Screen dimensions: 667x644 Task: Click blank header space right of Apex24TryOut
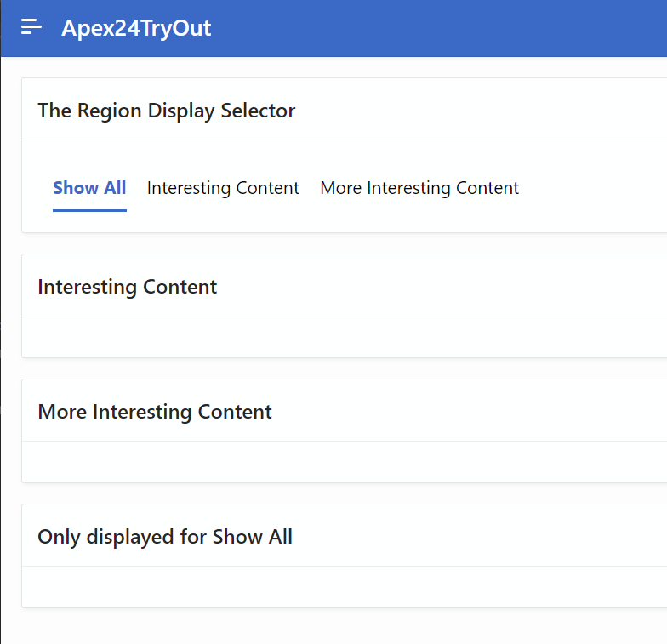(442, 28)
